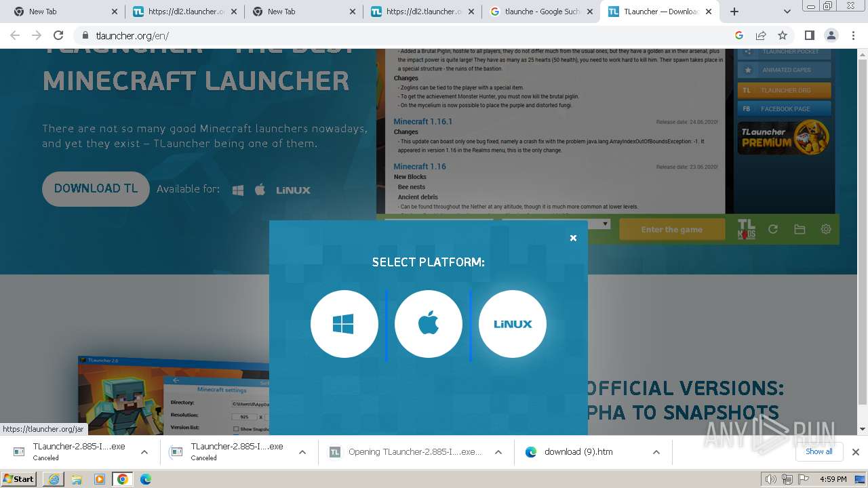Open the Minecraft 1.16 changelog heading
The height and width of the screenshot is (488, 868).
click(420, 166)
